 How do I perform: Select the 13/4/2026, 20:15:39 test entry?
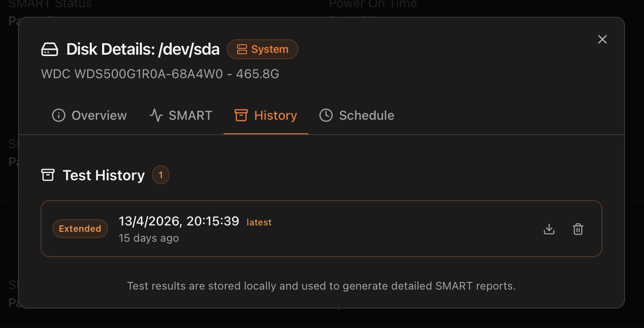(322, 229)
